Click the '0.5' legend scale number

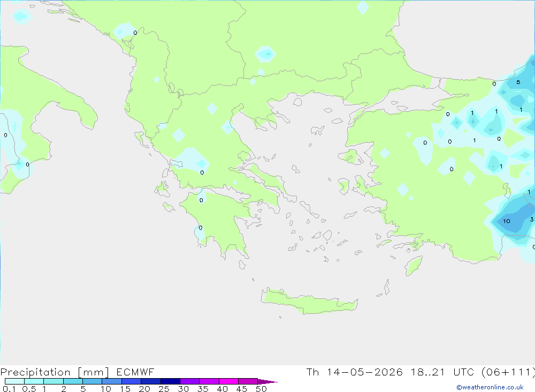tap(29, 389)
